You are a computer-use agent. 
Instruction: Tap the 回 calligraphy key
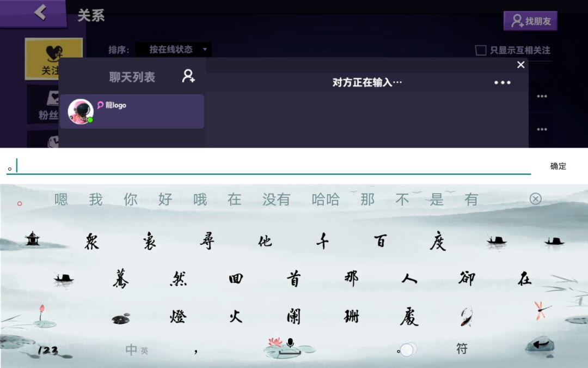[236, 279]
